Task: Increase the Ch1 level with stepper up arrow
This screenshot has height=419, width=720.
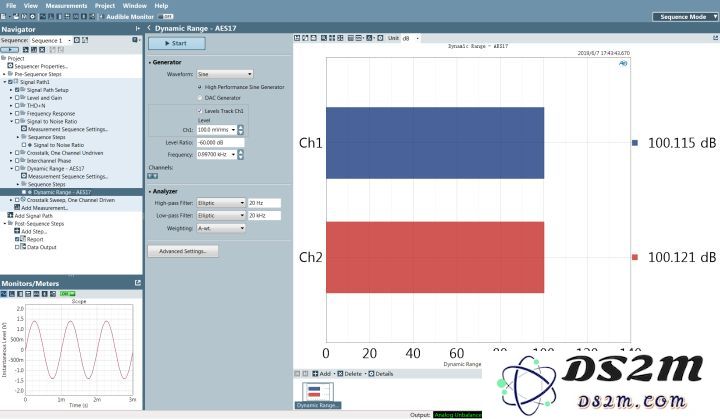Action: (240, 127)
